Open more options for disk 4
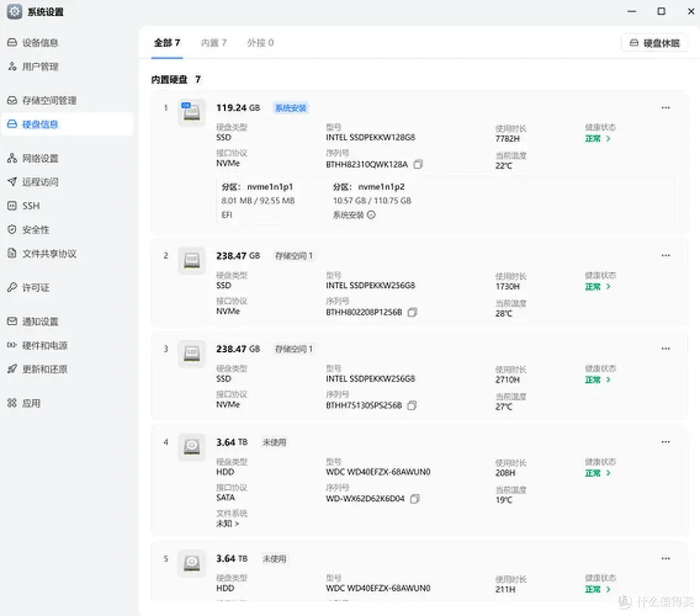The image size is (700, 616). click(x=666, y=442)
